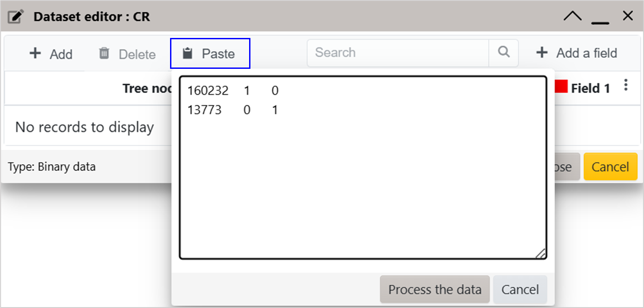This screenshot has height=308, width=644.
Task: Click the plus icon beside Add
Action: point(35,53)
